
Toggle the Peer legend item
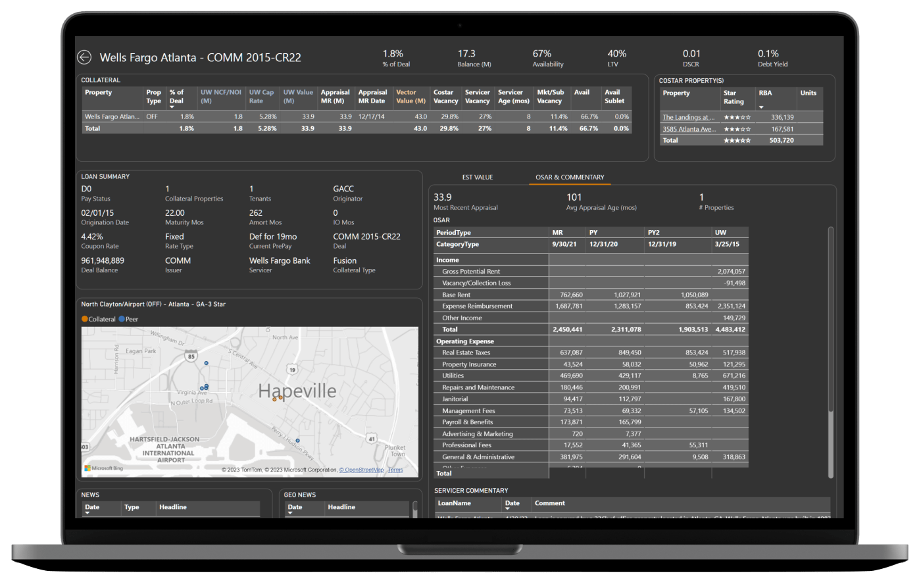pos(128,319)
